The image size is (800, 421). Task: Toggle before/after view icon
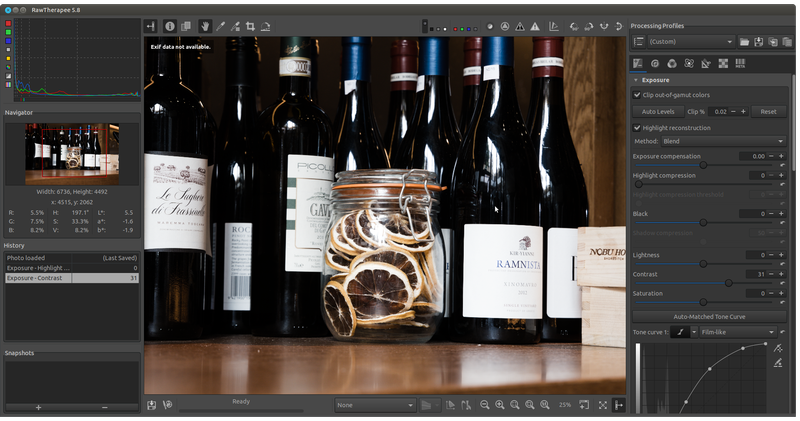tap(186, 27)
